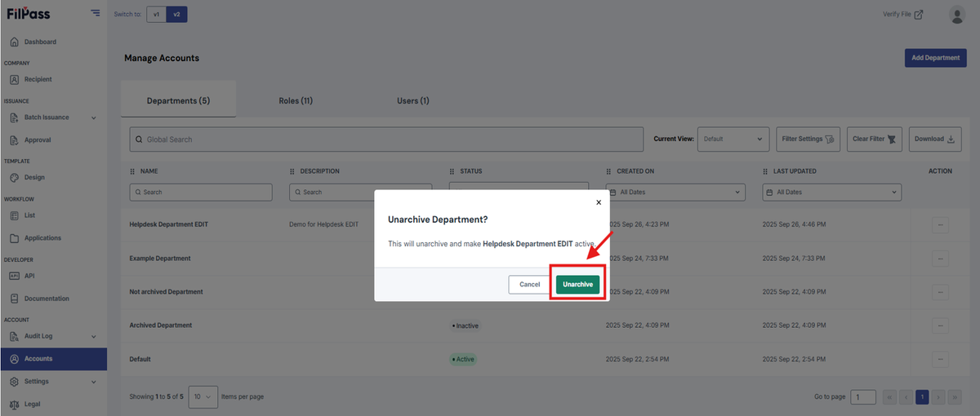Image resolution: width=980 pixels, height=416 pixels.
Task: Click the Batch Issuance sidebar icon
Action: [x=15, y=117]
